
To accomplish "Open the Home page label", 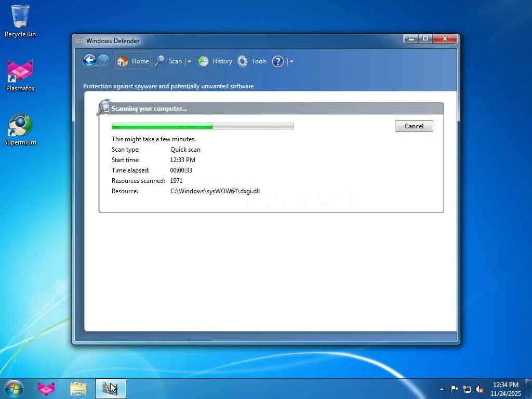I will coord(140,61).
